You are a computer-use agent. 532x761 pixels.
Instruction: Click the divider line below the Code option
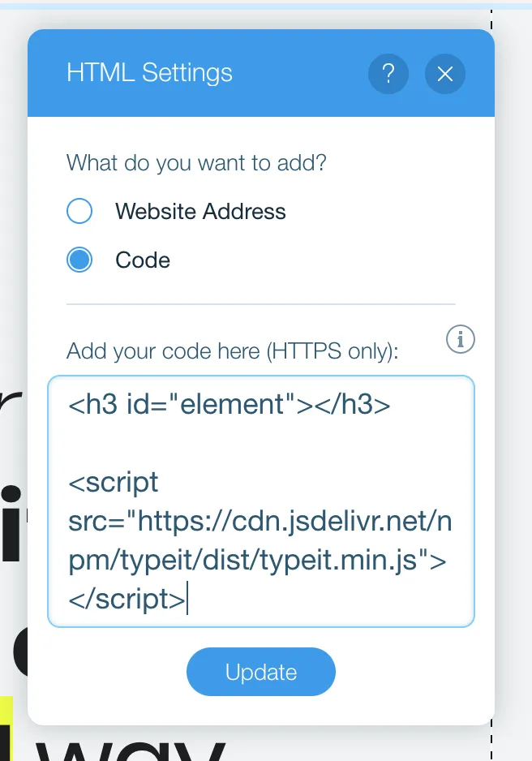click(x=260, y=302)
